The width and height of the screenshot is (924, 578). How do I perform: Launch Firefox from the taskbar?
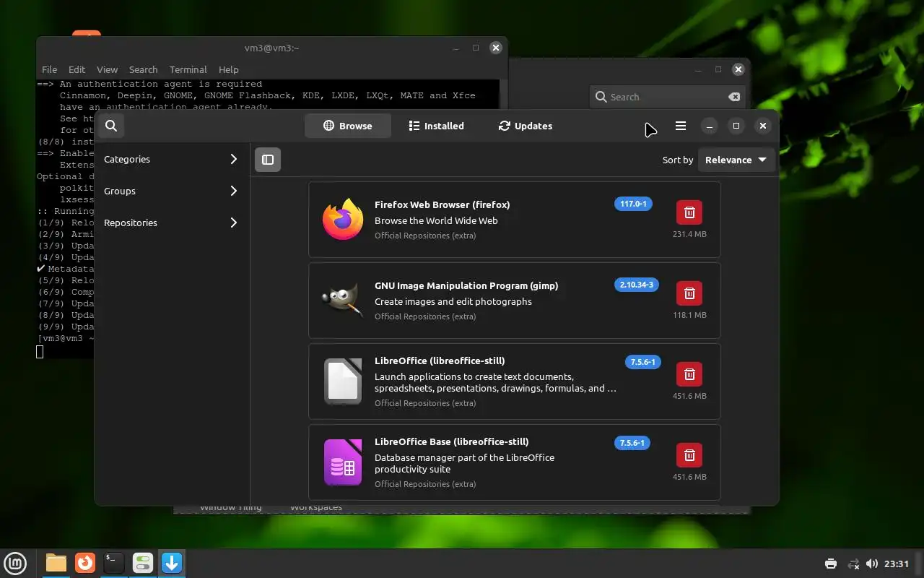[x=85, y=563]
